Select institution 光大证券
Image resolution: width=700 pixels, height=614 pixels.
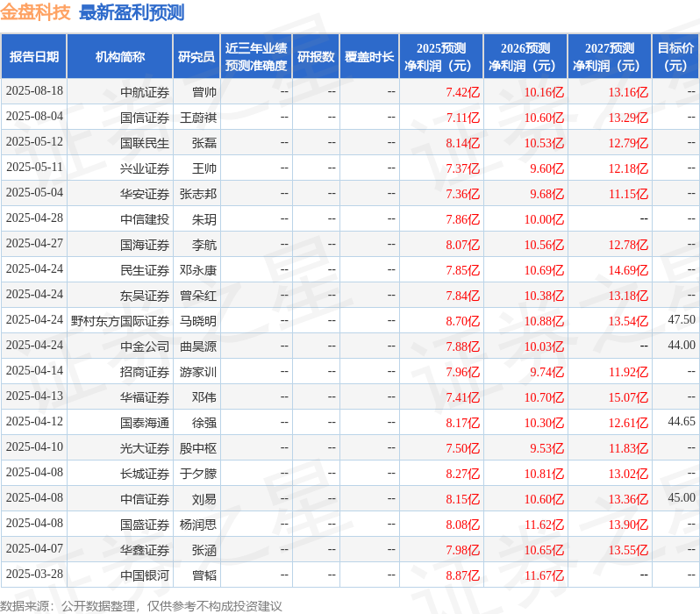pos(145,449)
